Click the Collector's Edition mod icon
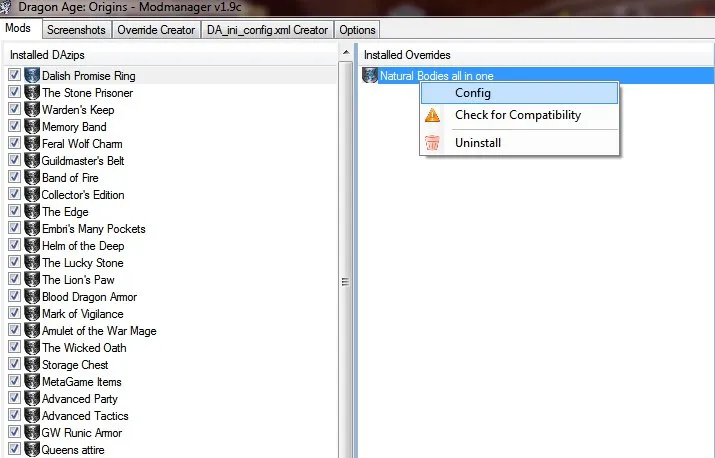Screen dimensions: 715x458 (32, 194)
